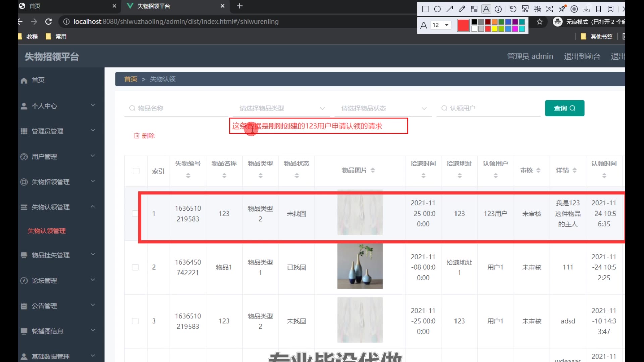Image resolution: width=644 pixels, height=362 pixels.
Task: Select the rectangle annotation tool
Action: 425,9
